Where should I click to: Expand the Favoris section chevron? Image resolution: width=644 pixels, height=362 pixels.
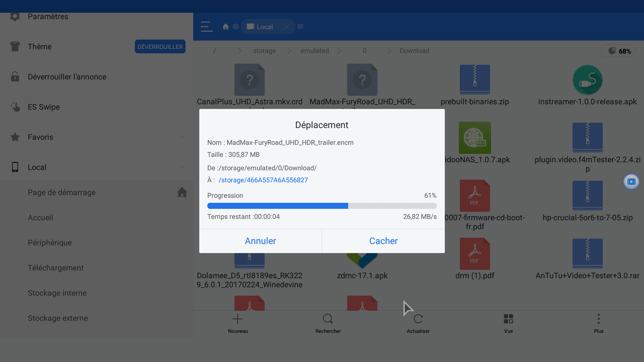point(182,137)
